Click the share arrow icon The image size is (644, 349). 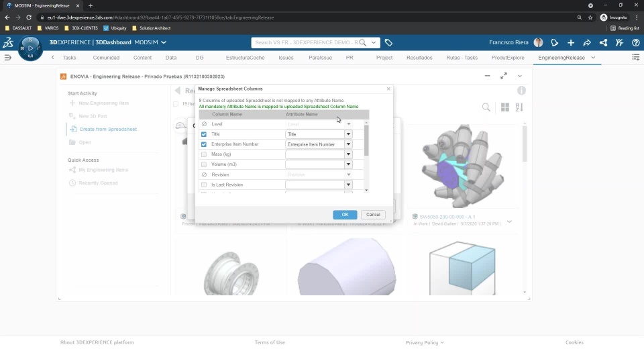[587, 43]
